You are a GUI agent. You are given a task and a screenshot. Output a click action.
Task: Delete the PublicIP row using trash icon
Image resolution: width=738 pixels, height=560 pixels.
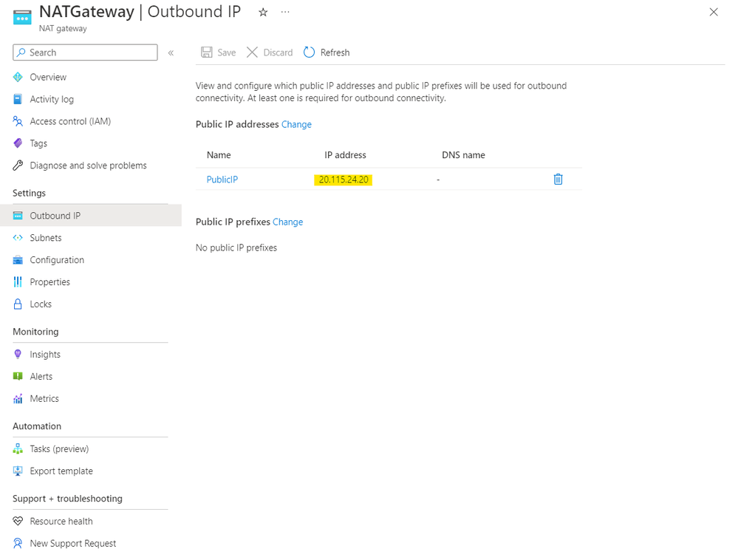pyautogui.click(x=558, y=180)
